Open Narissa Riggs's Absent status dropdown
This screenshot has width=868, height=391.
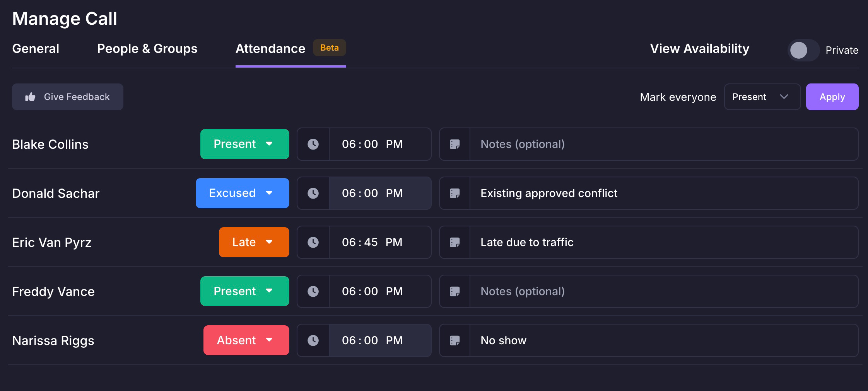[x=246, y=340]
